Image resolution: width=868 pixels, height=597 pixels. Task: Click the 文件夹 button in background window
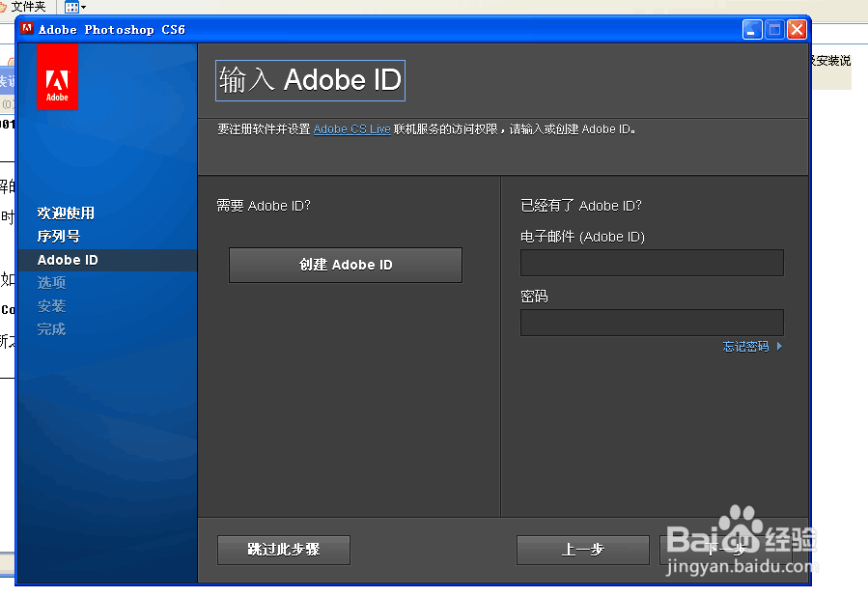coord(24,7)
